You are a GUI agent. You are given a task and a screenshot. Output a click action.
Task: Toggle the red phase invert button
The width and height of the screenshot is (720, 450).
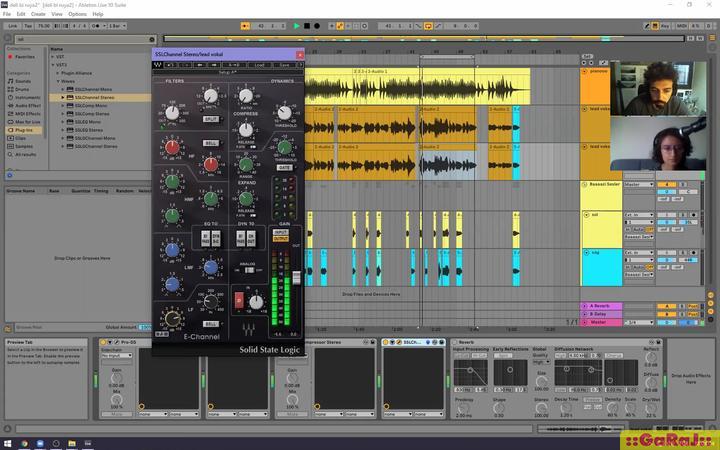[239, 301]
